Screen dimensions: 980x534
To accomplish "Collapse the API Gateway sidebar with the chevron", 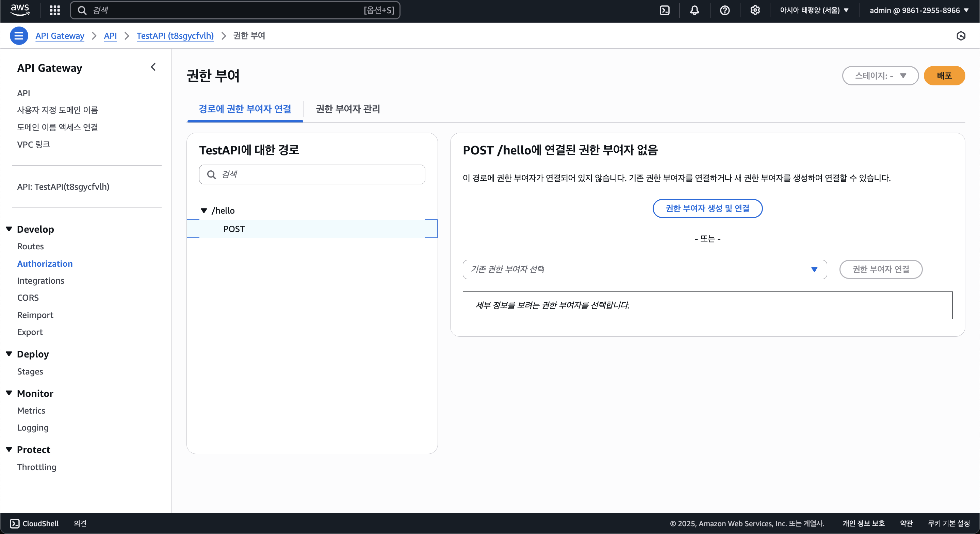I will (x=153, y=67).
